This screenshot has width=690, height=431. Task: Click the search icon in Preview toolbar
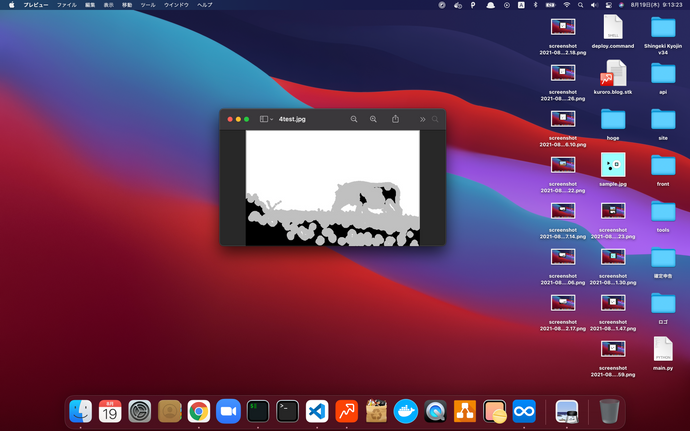435,119
